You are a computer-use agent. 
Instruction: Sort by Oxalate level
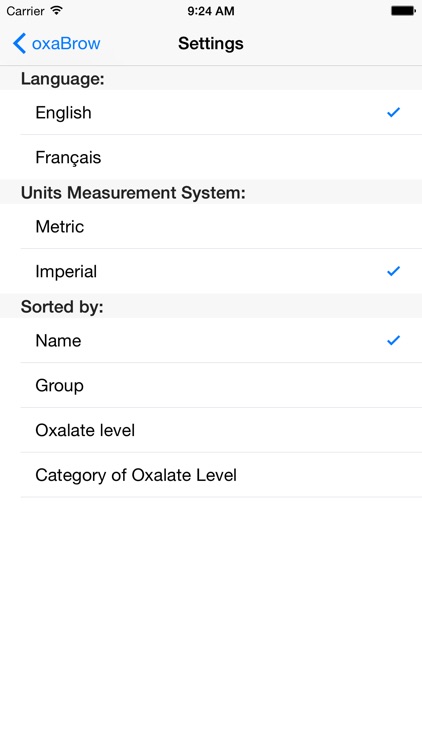pyautogui.click(x=211, y=430)
